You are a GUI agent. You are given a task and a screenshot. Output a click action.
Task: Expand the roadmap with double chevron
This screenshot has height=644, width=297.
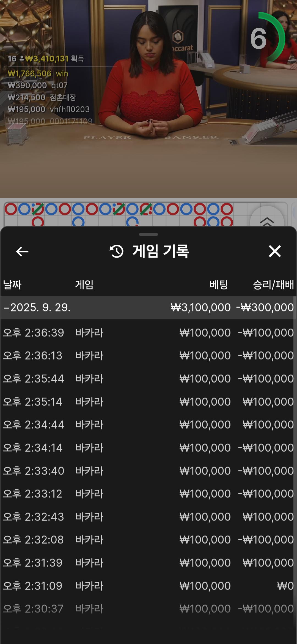coord(267,221)
